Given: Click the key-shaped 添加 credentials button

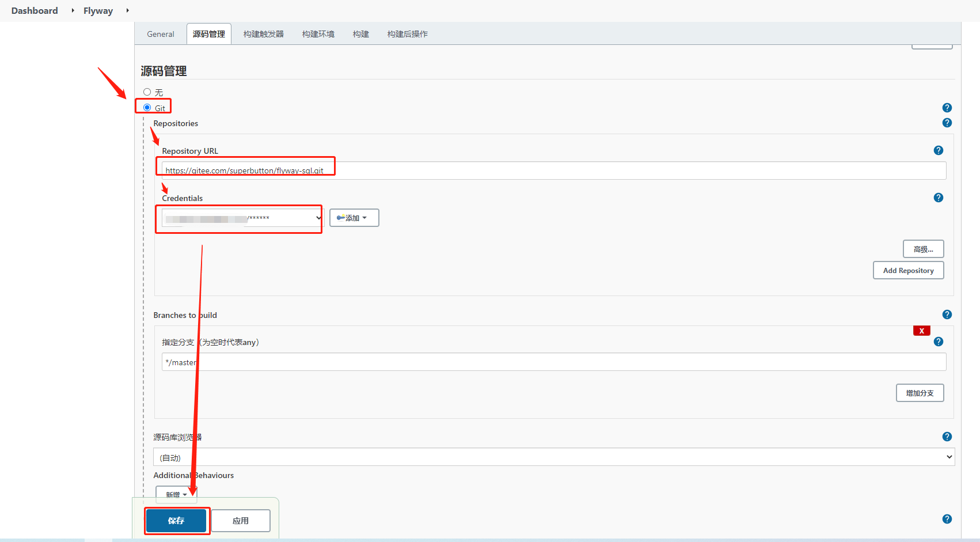Looking at the screenshot, I should (x=354, y=218).
